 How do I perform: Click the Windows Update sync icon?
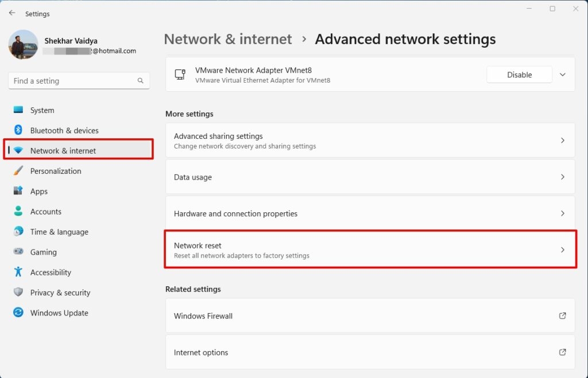click(x=18, y=312)
